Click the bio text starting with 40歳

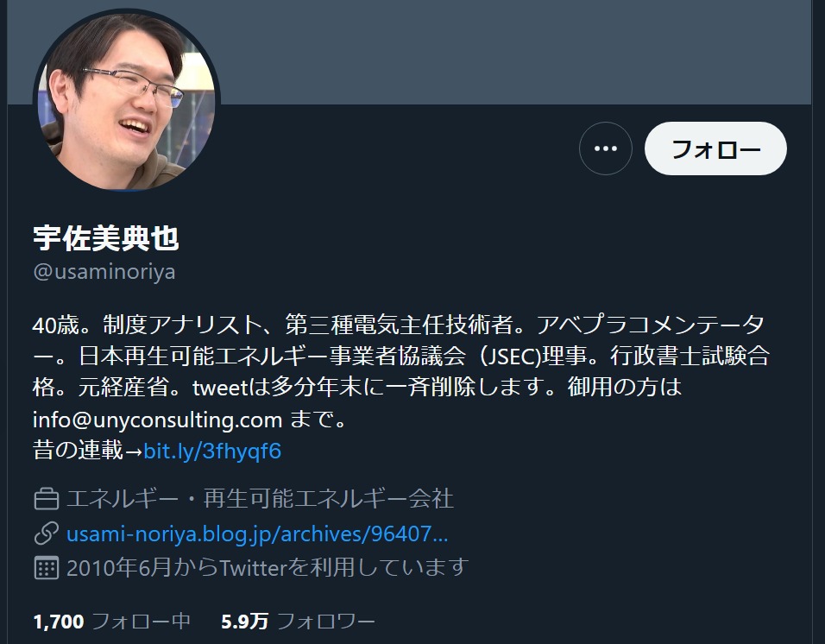point(401,372)
